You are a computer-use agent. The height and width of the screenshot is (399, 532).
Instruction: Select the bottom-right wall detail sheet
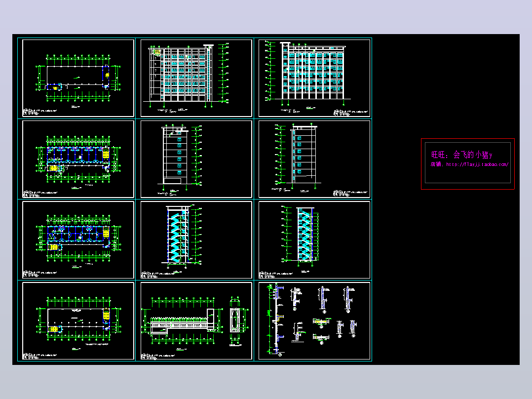point(314,320)
